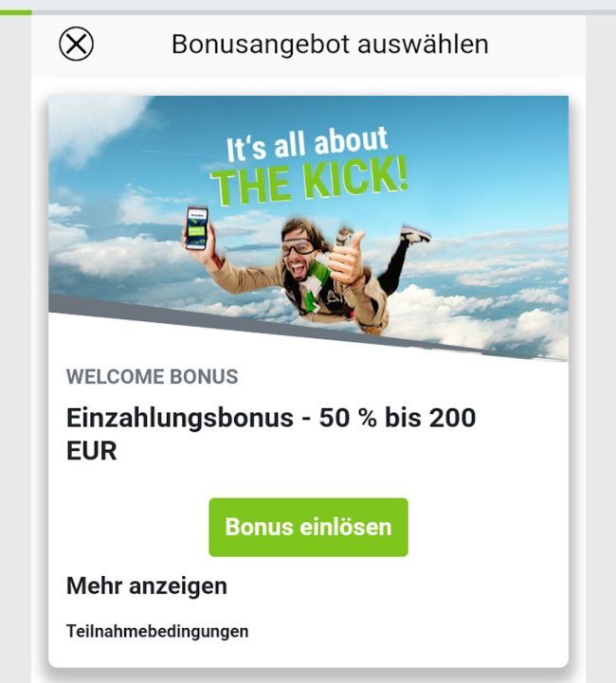
Task: Click the green progress bar segment
Action: pyautogui.click(x=16, y=12)
